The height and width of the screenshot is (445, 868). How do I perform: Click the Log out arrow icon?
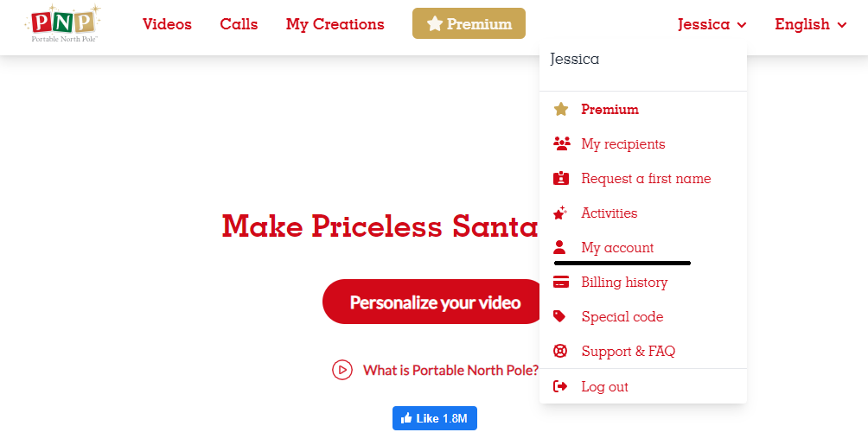pyautogui.click(x=560, y=386)
